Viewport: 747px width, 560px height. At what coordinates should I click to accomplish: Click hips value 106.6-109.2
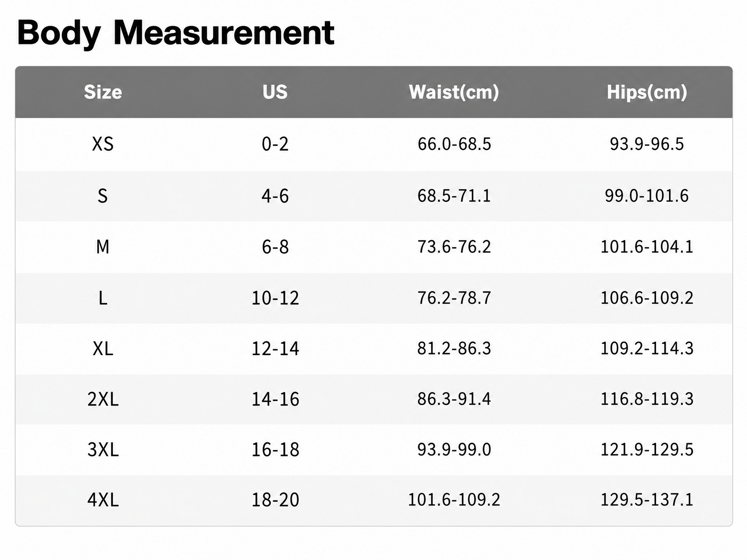(647, 298)
